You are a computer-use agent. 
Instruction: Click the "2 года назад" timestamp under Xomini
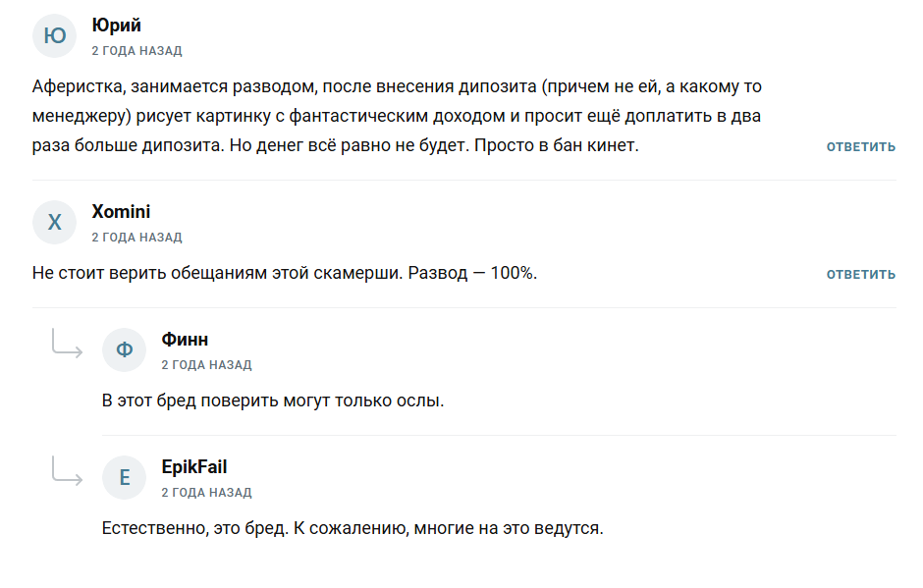(x=136, y=237)
